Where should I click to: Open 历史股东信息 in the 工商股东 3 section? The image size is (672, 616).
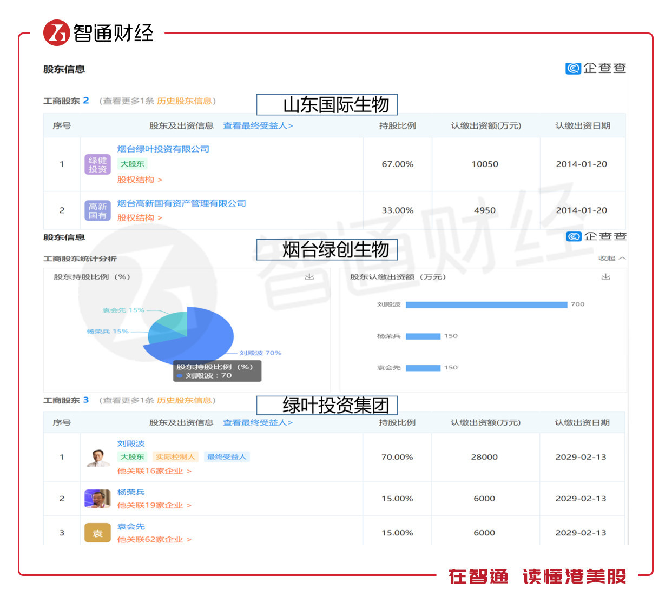185,401
